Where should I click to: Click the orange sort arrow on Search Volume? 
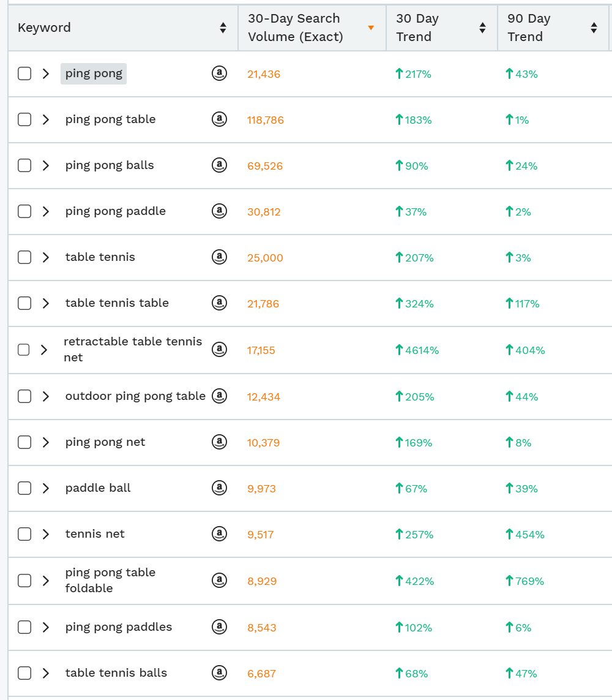(371, 28)
